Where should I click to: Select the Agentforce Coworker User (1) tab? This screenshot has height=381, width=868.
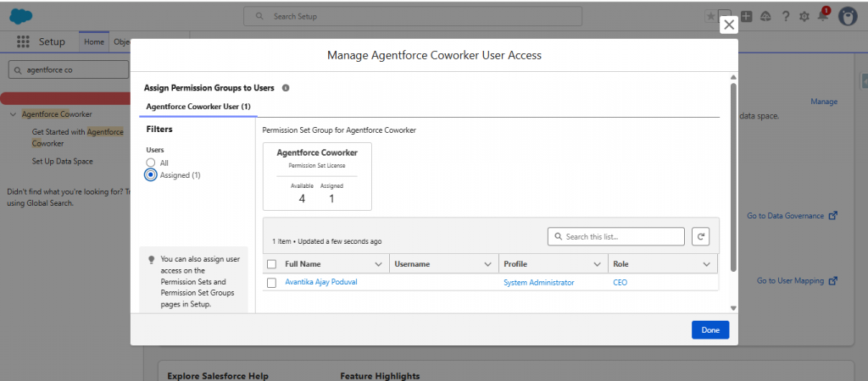point(198,106)
